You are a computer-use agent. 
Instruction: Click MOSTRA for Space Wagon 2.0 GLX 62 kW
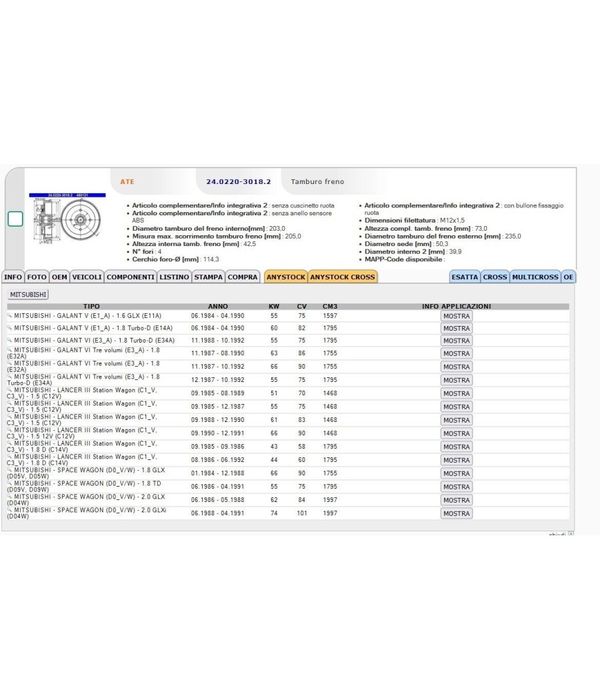point(456,501)
